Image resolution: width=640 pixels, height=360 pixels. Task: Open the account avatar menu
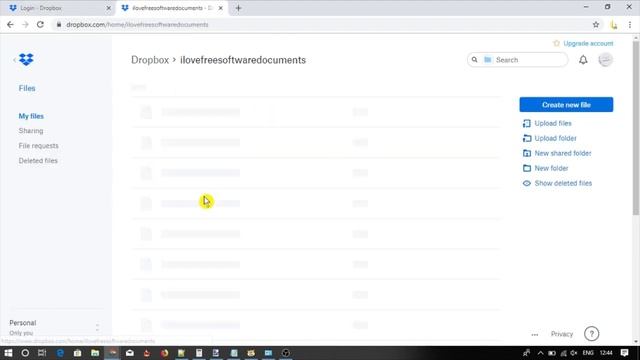pos(605,60)
